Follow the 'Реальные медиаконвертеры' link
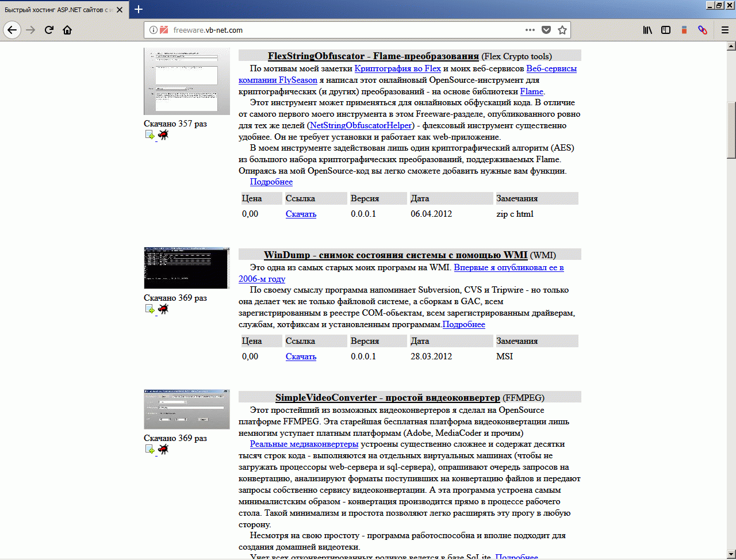The width and height of the screenshot is (736, 560). click(304, 444)
